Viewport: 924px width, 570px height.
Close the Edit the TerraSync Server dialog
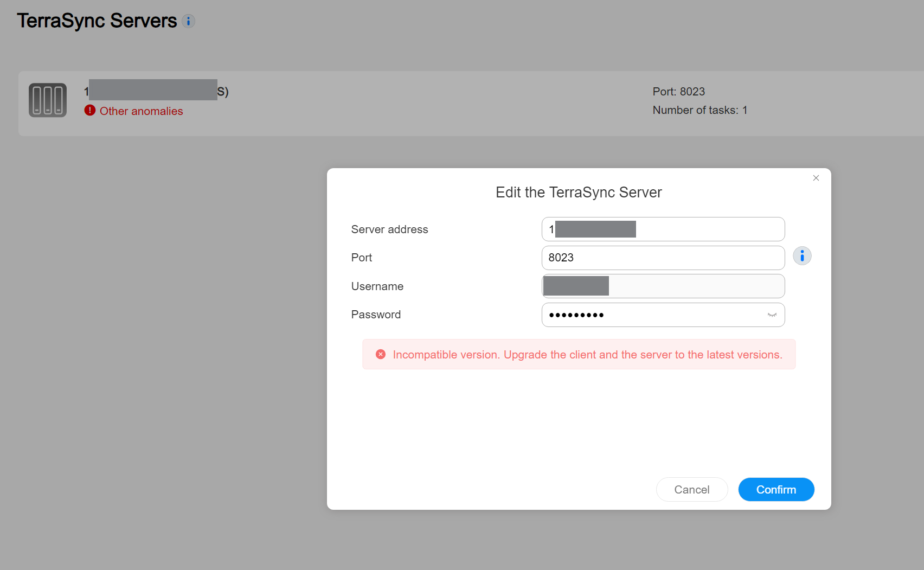(x=816, y=178)
